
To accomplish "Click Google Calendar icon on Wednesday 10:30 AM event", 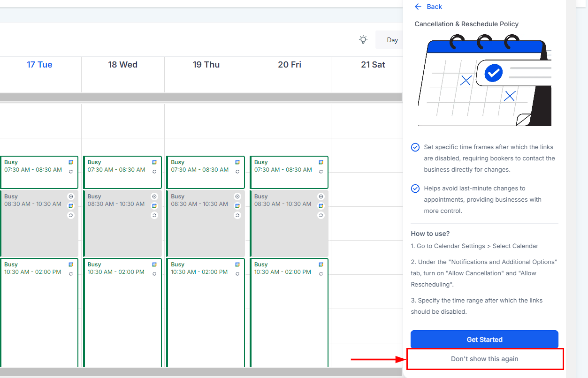I will click(154, 265).
